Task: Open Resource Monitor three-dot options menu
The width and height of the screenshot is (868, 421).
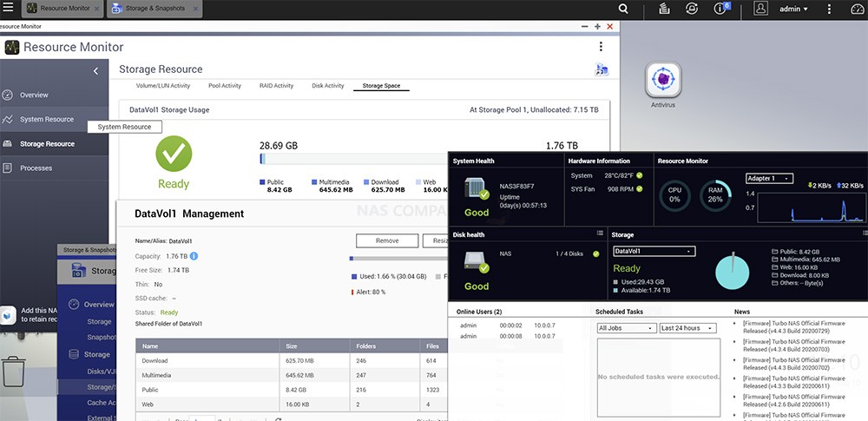Action: (x=602, y=47)
